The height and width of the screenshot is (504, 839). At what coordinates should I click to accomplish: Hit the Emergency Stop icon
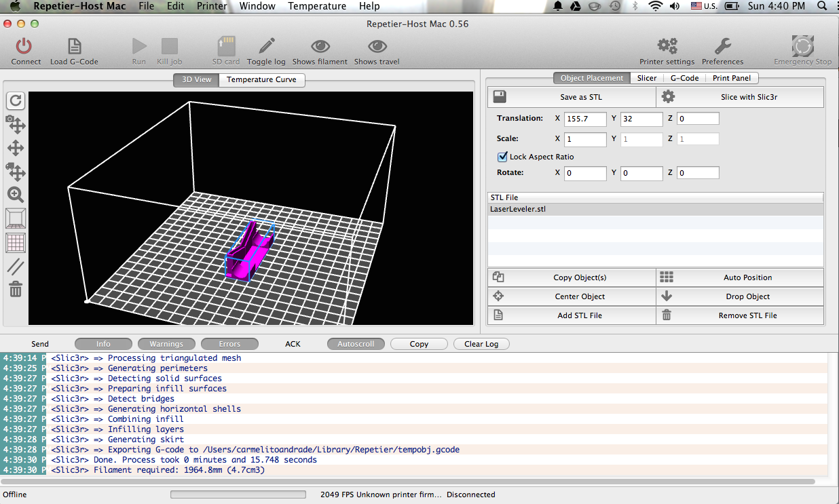click(x=803, y=46)
